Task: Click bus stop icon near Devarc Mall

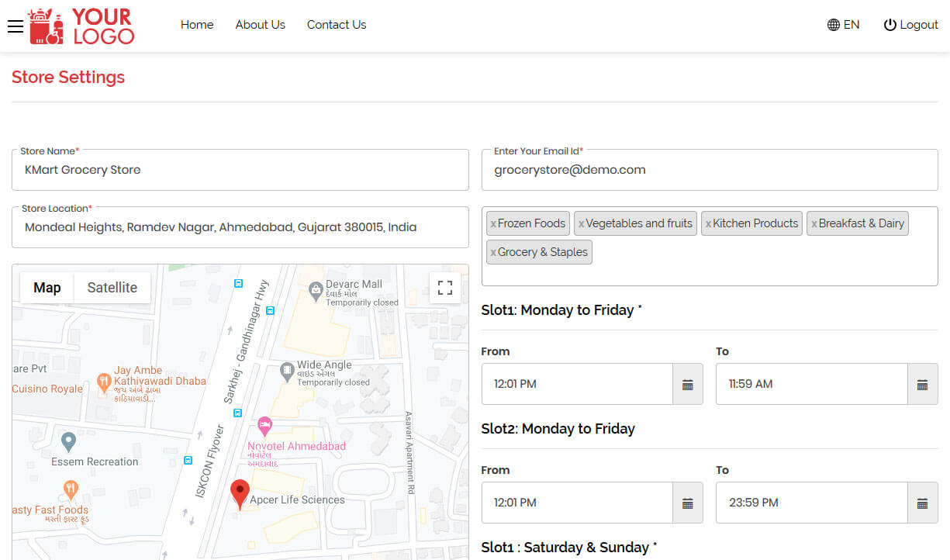Action: pyautogui.click(x=270, y=310)
